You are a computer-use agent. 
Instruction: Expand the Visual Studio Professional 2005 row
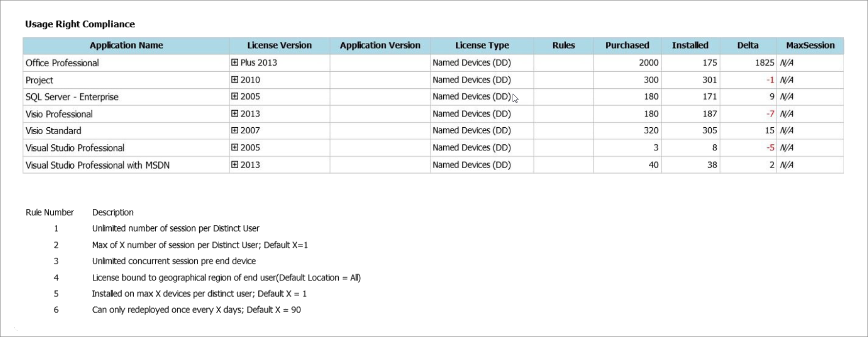pos(235,147)
